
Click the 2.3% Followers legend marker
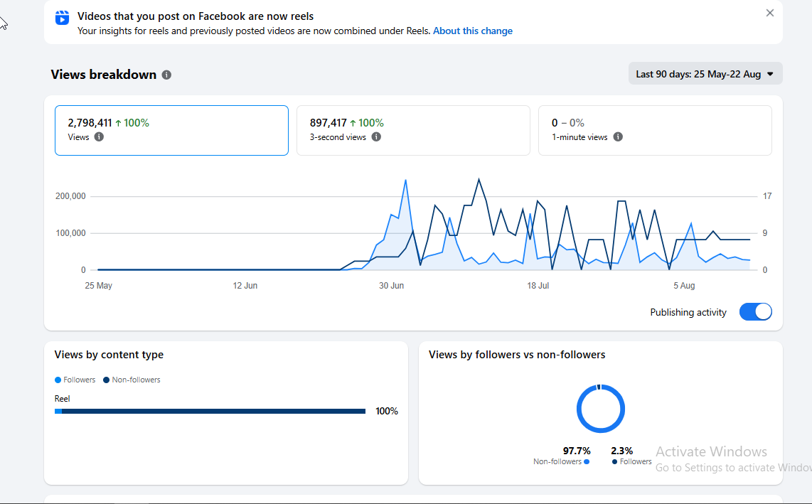(x=615, y=461)
